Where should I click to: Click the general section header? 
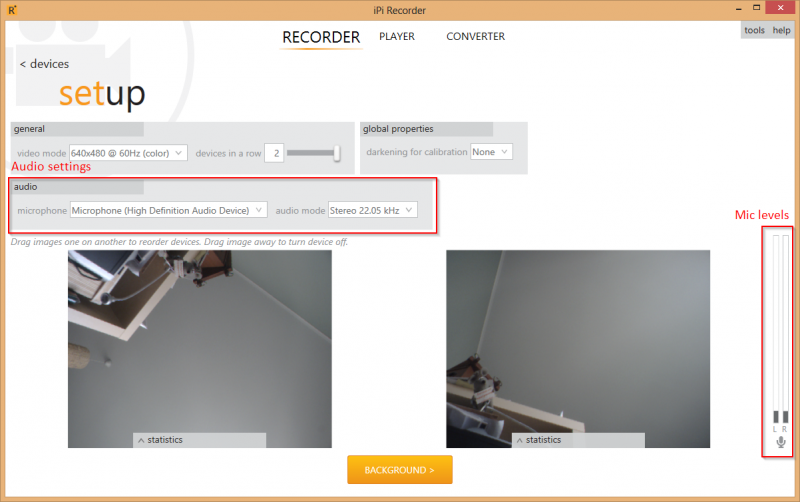tap(77, 129)
